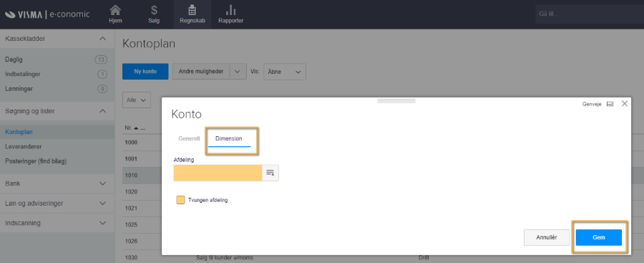This screenshot has width=644, height=263.
Task: Expand the Indscanning section
Action: pyautogui.click(x=102, y=223)
